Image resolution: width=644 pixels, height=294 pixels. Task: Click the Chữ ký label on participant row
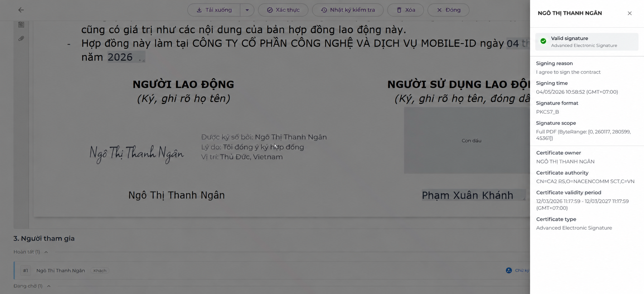pos(522,270)
